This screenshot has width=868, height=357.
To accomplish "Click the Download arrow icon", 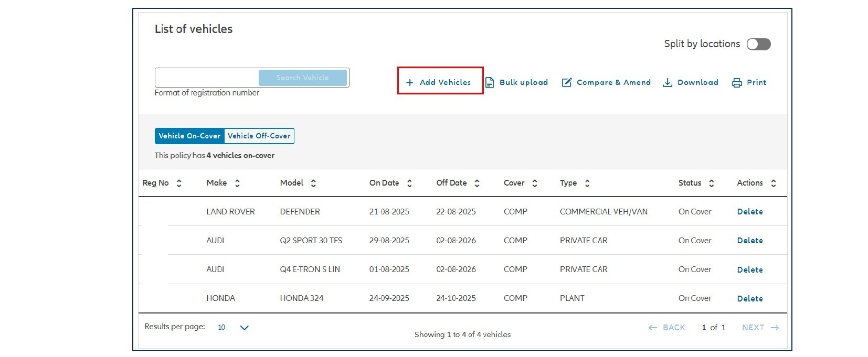I will 668,82.
